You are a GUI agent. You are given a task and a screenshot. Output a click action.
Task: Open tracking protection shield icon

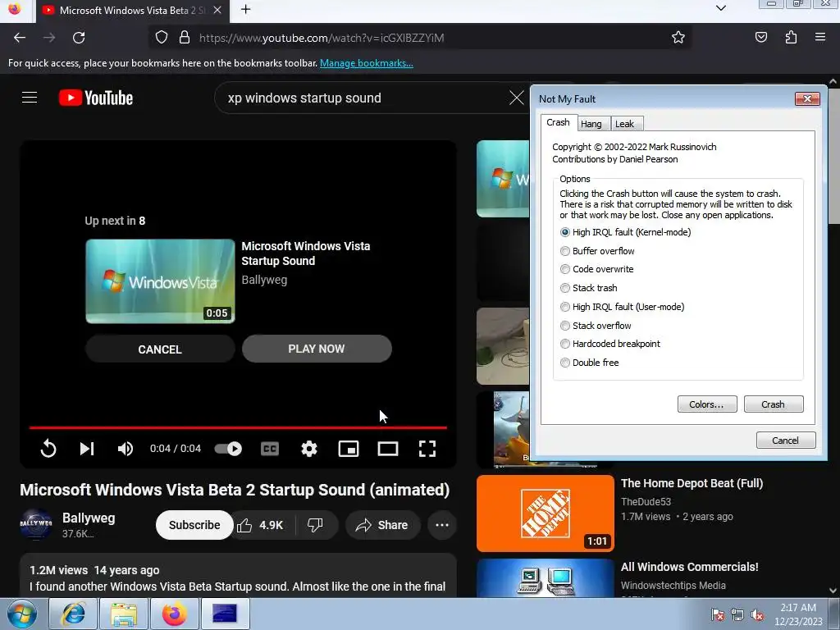click(x=162, y=38)
